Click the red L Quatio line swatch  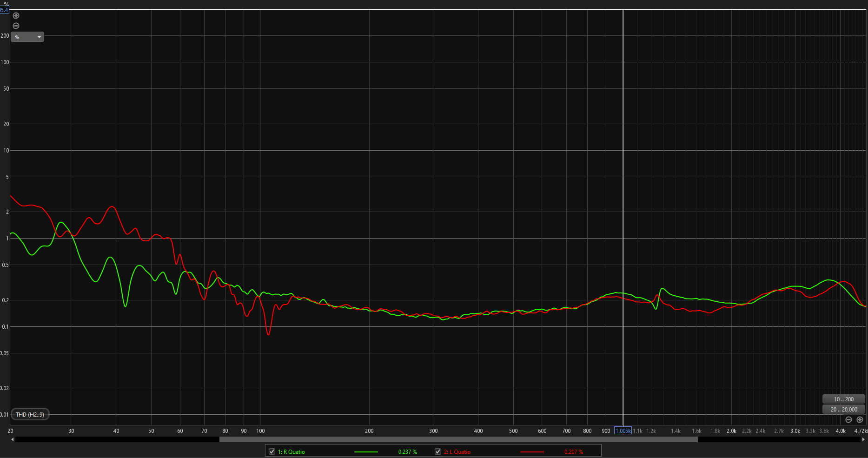[x=532, y=451]
